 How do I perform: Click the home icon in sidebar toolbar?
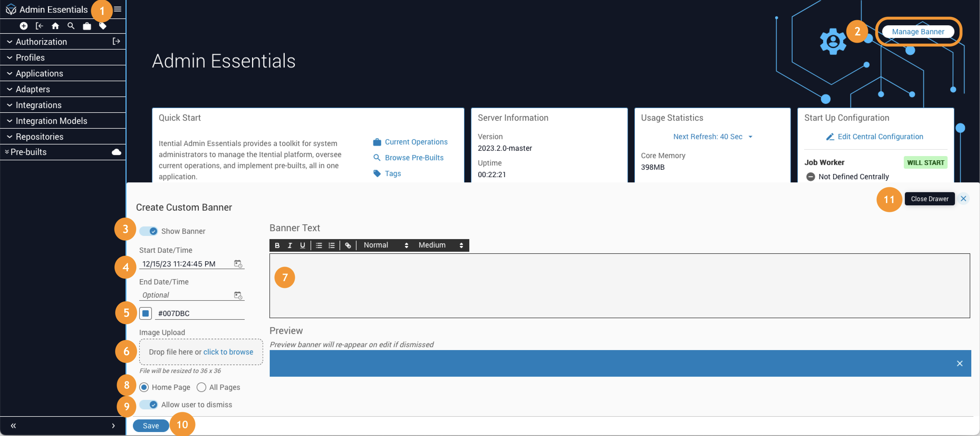(x=55, y=26)
